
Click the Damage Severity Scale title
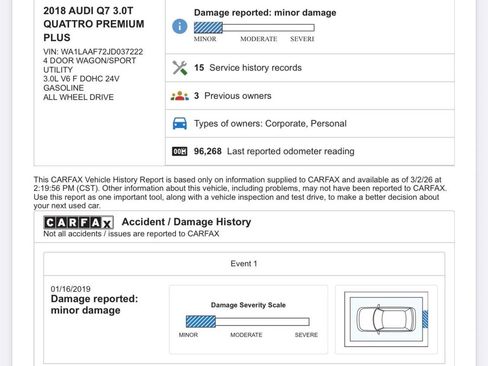click(248, 305)
